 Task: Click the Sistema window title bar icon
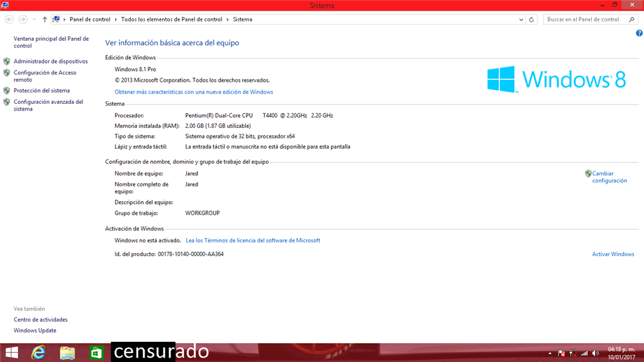(x=4, y=5)
